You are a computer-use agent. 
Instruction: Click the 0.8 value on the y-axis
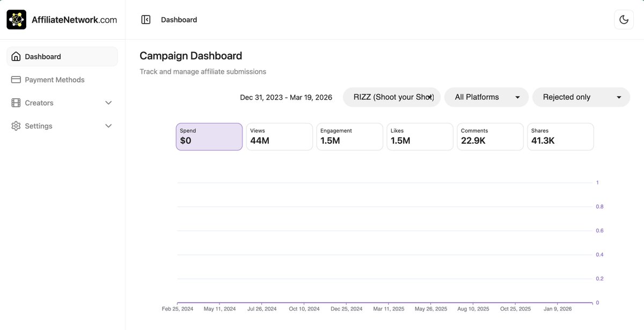click(x=599, y=207)
